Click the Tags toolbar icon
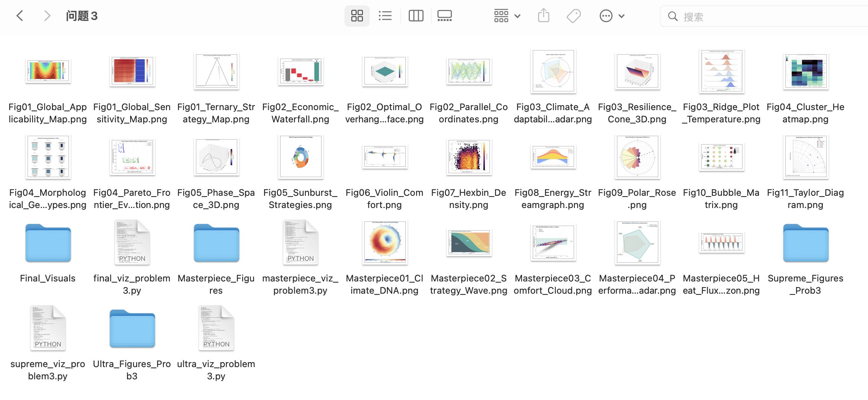This screenshot has height=400, width=868. (x=573, y=16)
